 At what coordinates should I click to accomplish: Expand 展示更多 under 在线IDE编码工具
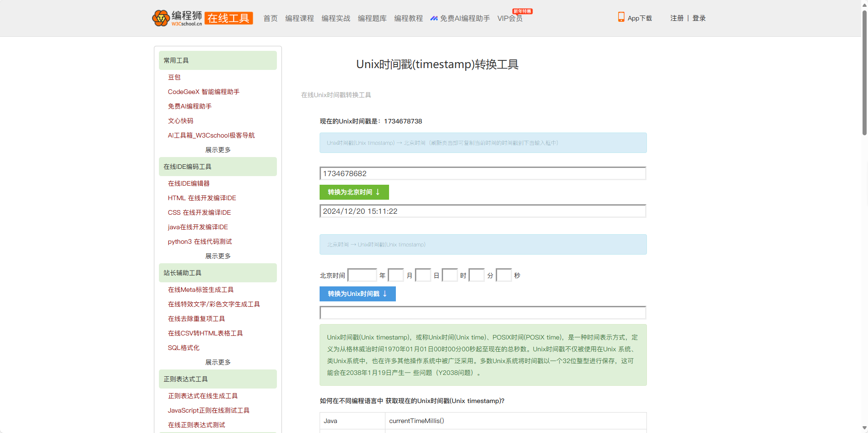[x=218, y=256]
